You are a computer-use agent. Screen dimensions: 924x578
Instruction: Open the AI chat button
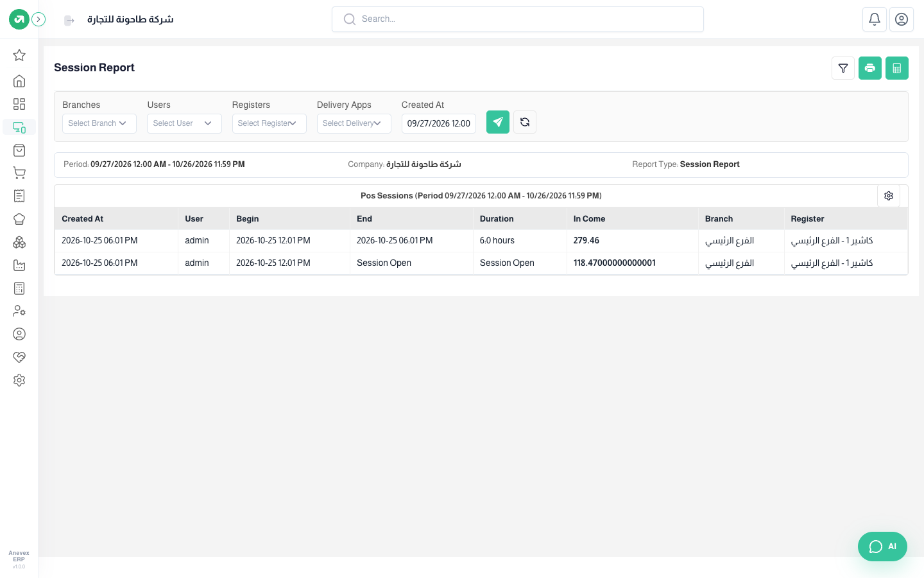coord(882,547)
